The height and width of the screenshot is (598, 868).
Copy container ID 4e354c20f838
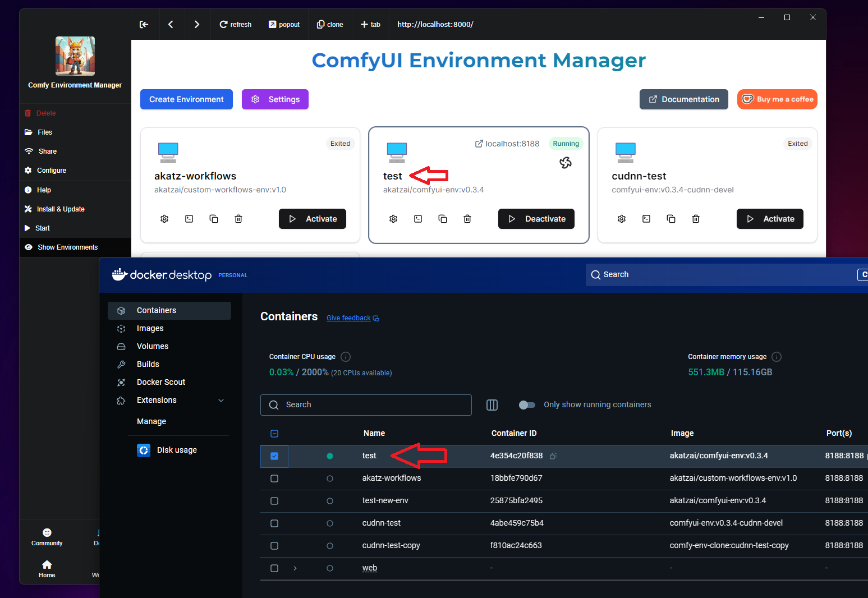coord(553,456)
